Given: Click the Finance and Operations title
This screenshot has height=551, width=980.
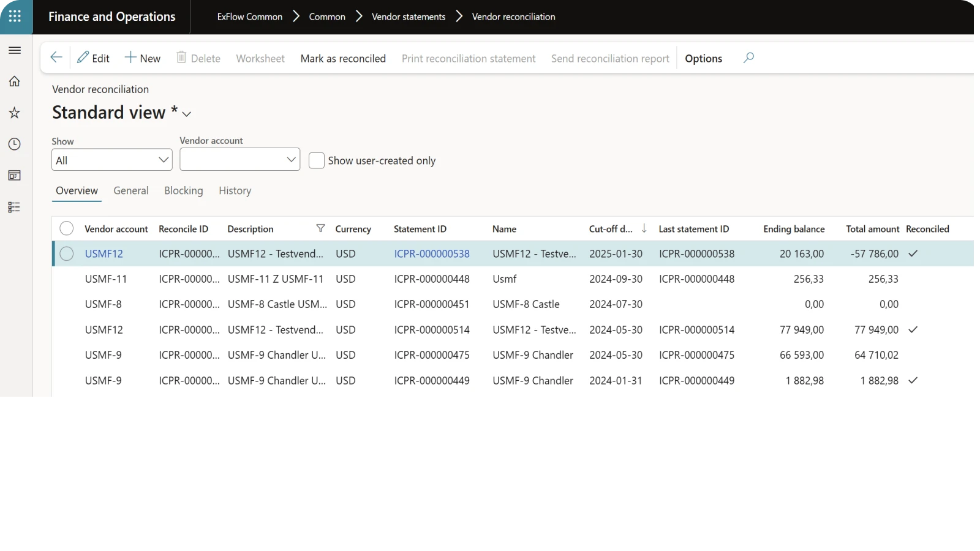Looking at the screenshot, I should [x=112, y=17].
